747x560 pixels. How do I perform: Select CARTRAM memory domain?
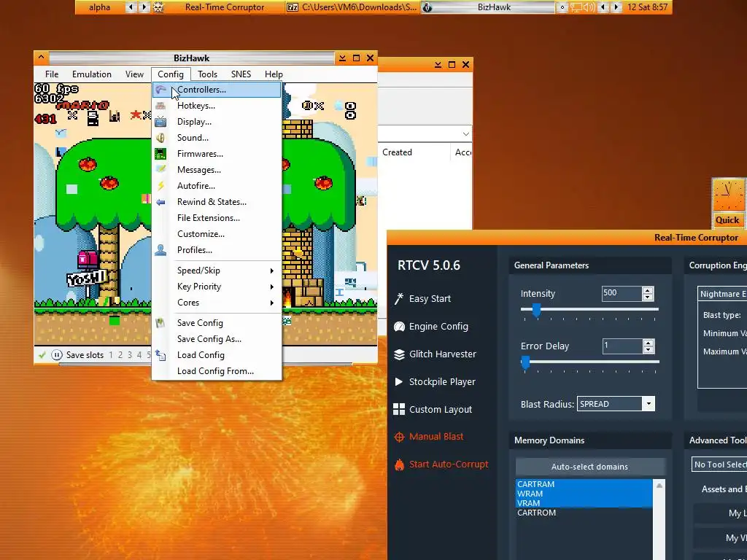coord(584,484)
